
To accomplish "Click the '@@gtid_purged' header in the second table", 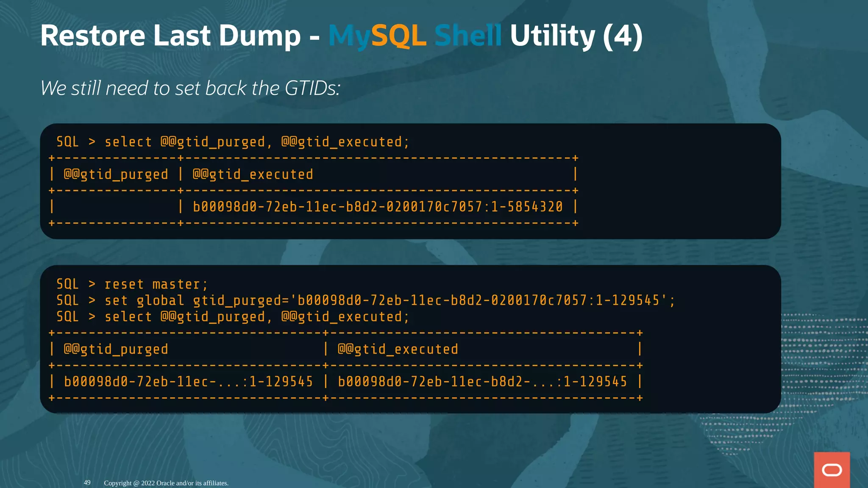I will (116, 349).
